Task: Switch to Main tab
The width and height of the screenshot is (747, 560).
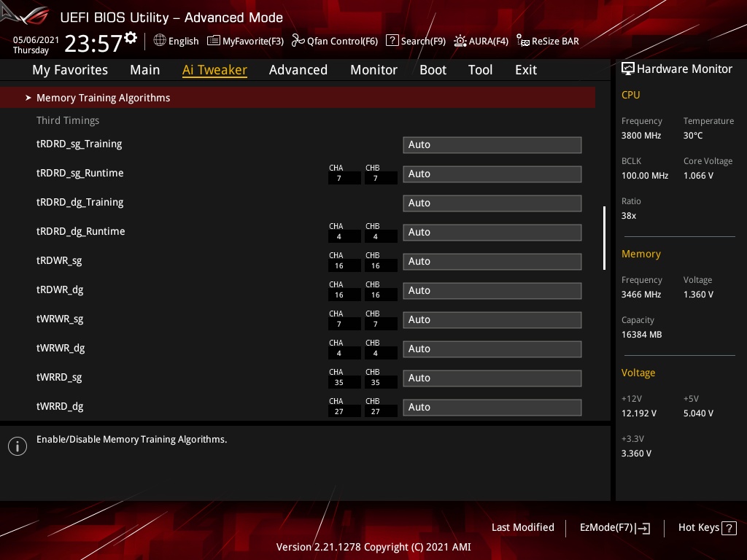Action: (145, 70)
